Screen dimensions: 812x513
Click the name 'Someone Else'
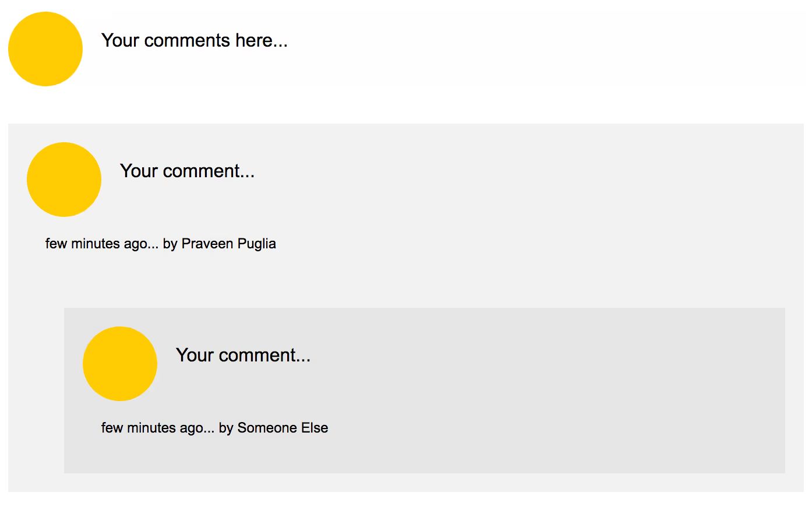[x=283, y=428]
